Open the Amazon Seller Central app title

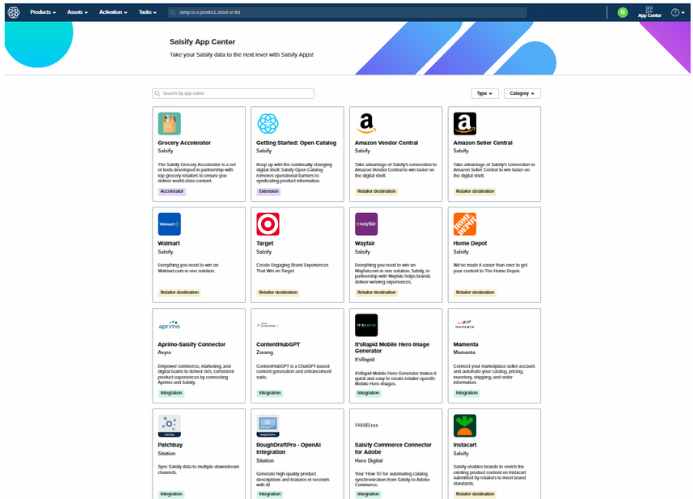click(484, 143)
